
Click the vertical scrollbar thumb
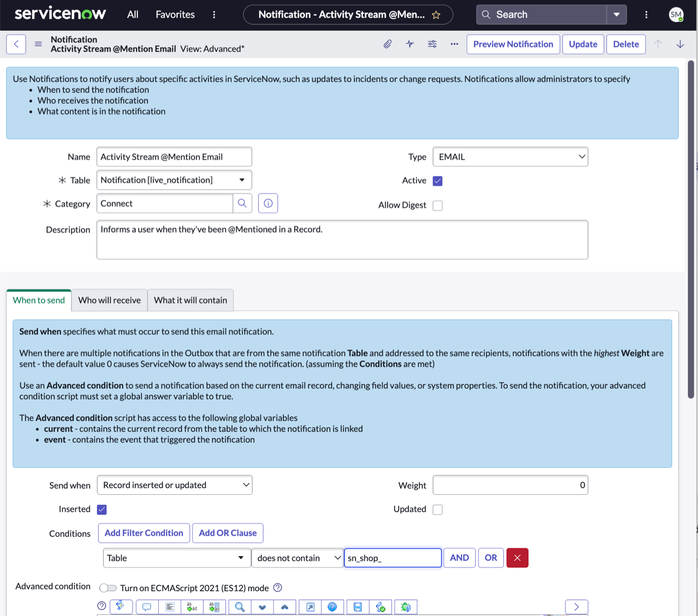click(x=691, y=229)
